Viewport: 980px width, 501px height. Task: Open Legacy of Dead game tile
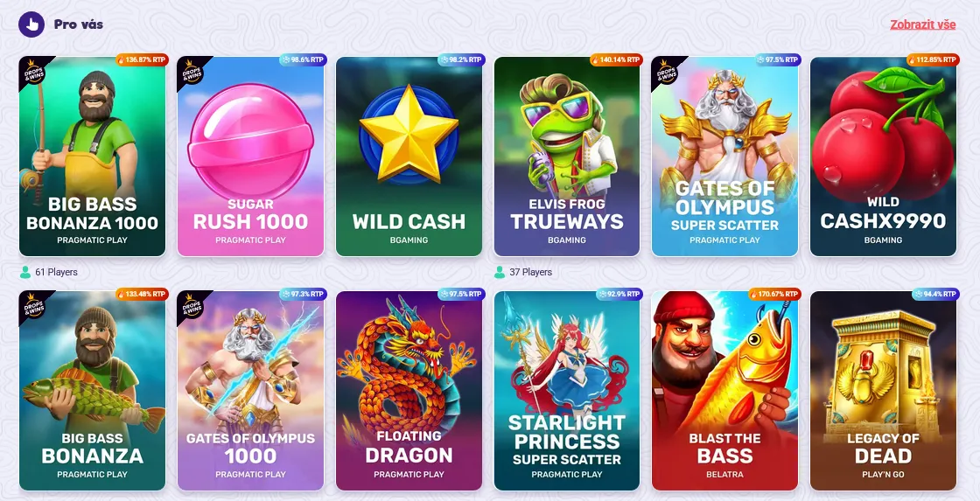[x=883, y=391]
